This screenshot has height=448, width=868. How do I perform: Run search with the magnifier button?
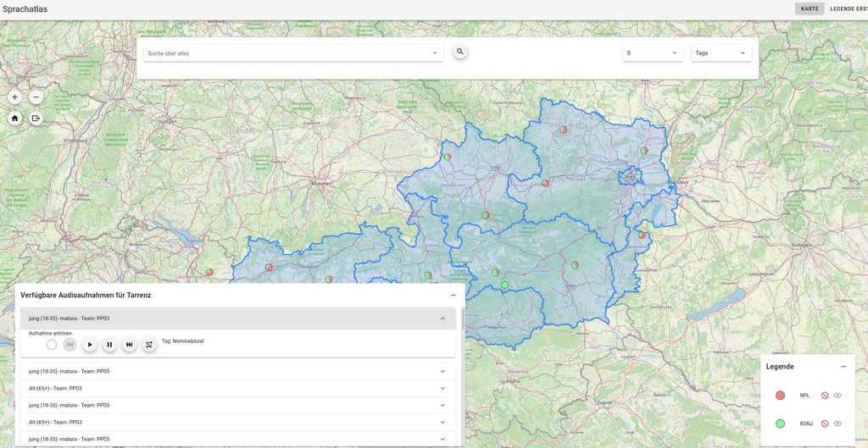point(460,52)
